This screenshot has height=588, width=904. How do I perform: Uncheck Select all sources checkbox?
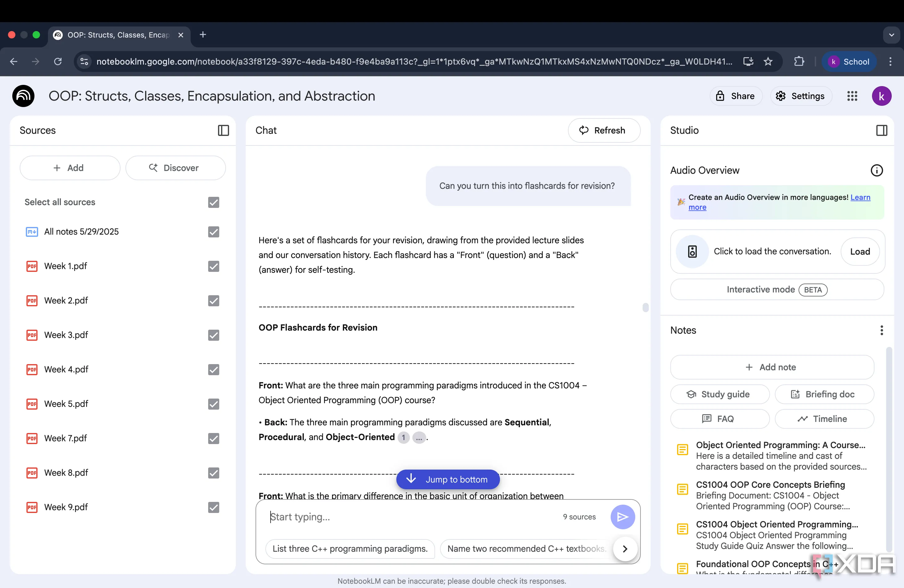coord(213,202)
